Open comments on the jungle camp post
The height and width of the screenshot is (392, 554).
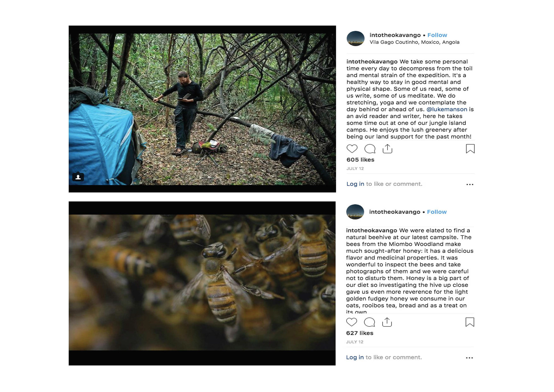point(370,149)
